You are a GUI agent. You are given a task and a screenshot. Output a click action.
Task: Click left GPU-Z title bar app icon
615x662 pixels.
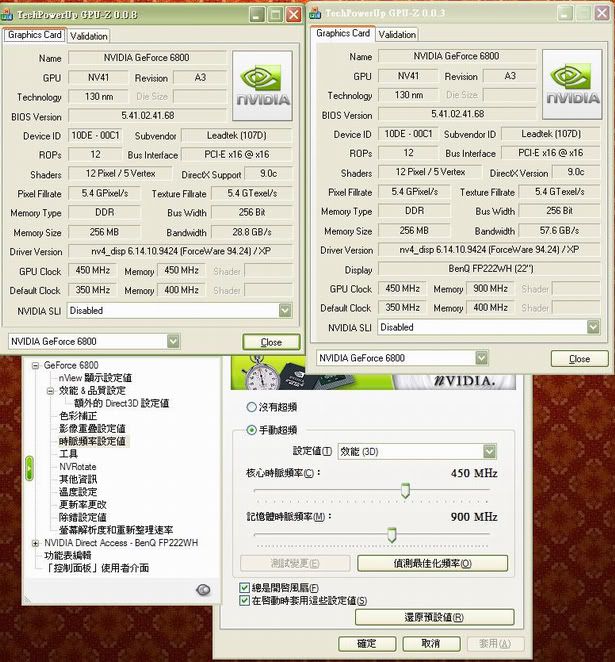[x=7, y=15]
